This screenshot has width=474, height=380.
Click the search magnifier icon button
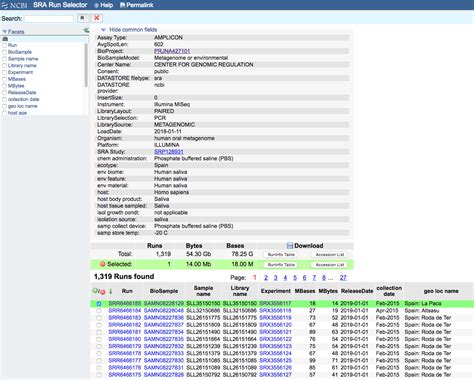pyautogui.click(x=82, y=18)
